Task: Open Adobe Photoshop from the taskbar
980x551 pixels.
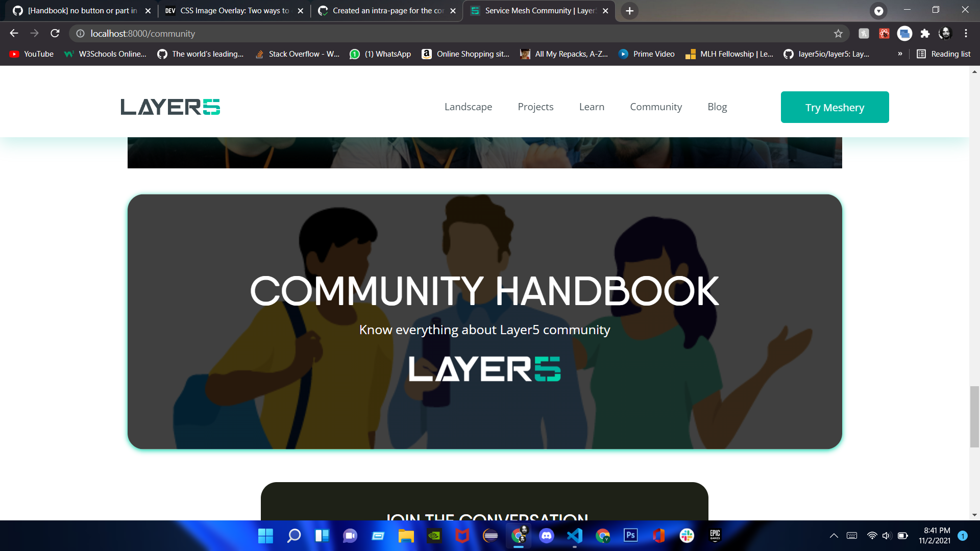Action: 631,536
